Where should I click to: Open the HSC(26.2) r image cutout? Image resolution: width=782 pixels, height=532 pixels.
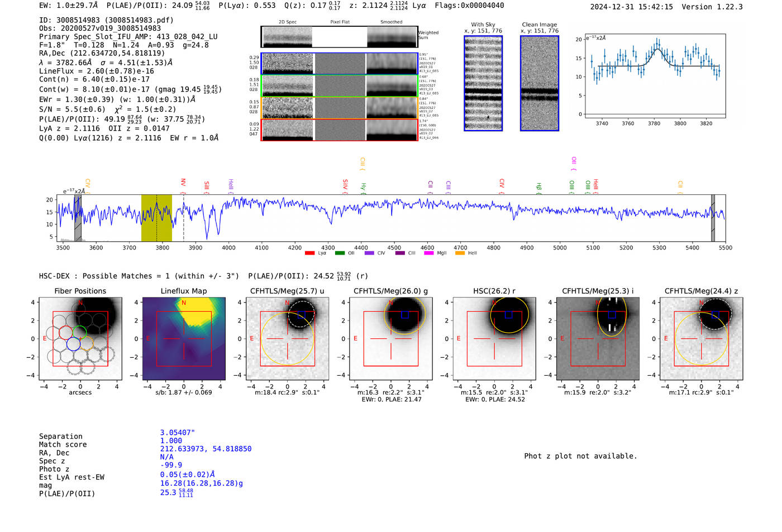tap(494, 338)
